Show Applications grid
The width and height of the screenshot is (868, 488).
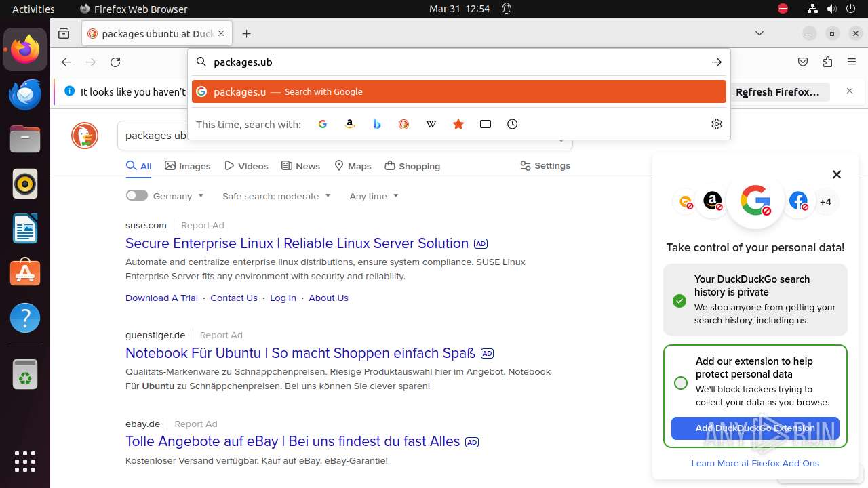click(x=25, y=461)
